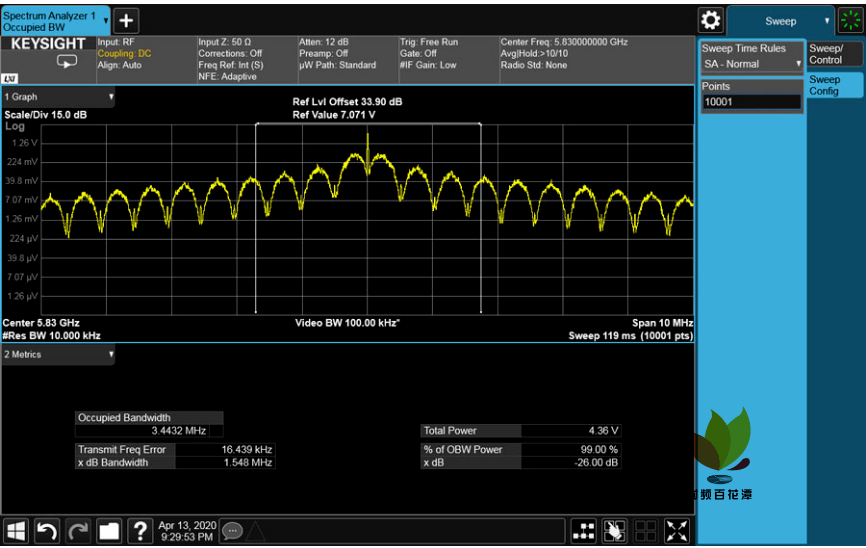Add a new screen with plus button
This screenshot has width=866, height=548.
[x=127, y=21]
